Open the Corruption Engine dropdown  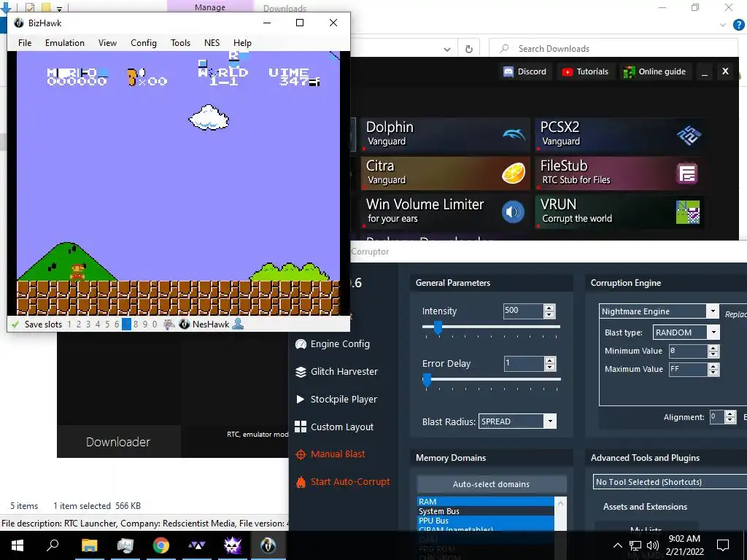coord(713,311)
